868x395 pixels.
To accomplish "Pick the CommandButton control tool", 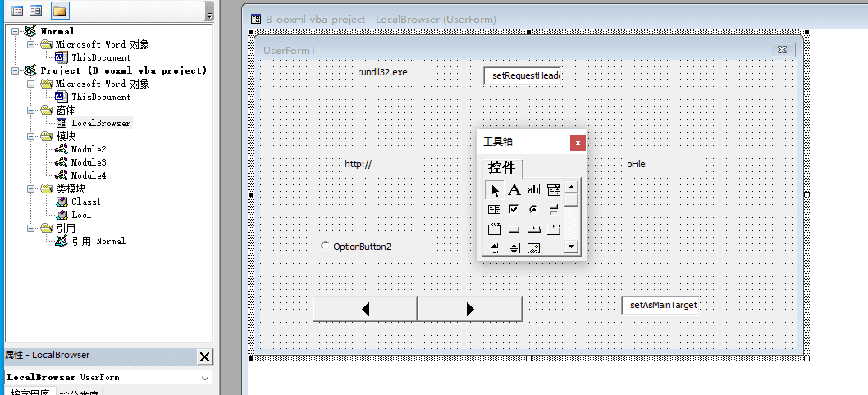I will pos(514,229).
